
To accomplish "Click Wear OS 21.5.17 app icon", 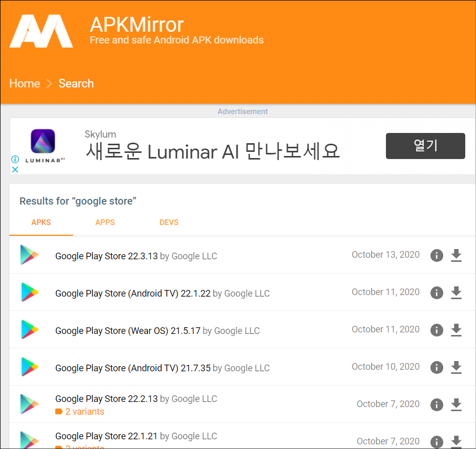I will [30, 329].
